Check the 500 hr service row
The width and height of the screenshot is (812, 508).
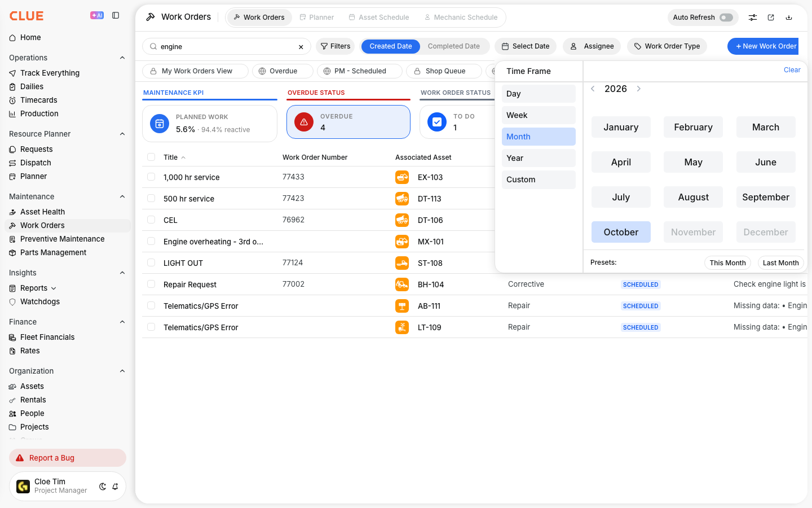151,199
